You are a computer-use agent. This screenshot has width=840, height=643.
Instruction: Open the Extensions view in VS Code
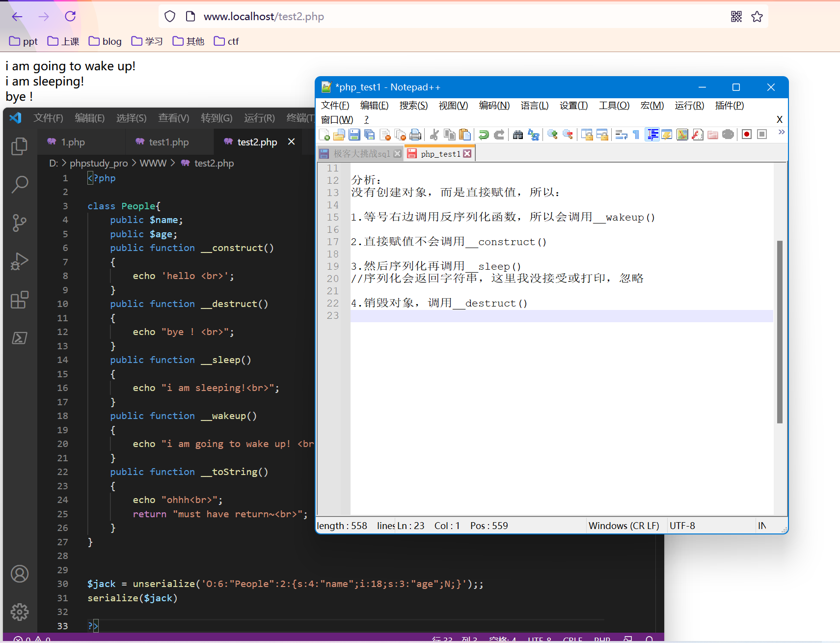point(20,300)
